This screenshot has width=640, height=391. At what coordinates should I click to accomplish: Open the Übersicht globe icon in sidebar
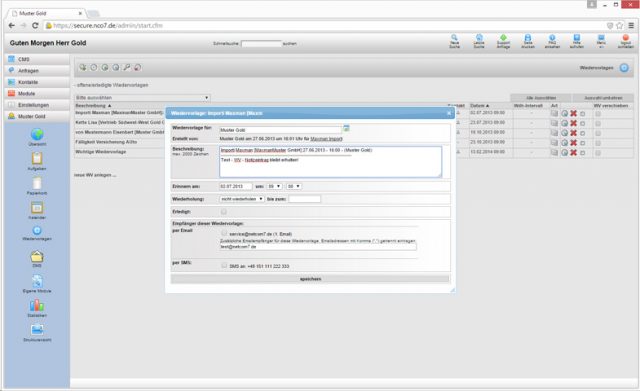(x=37, y=134)
